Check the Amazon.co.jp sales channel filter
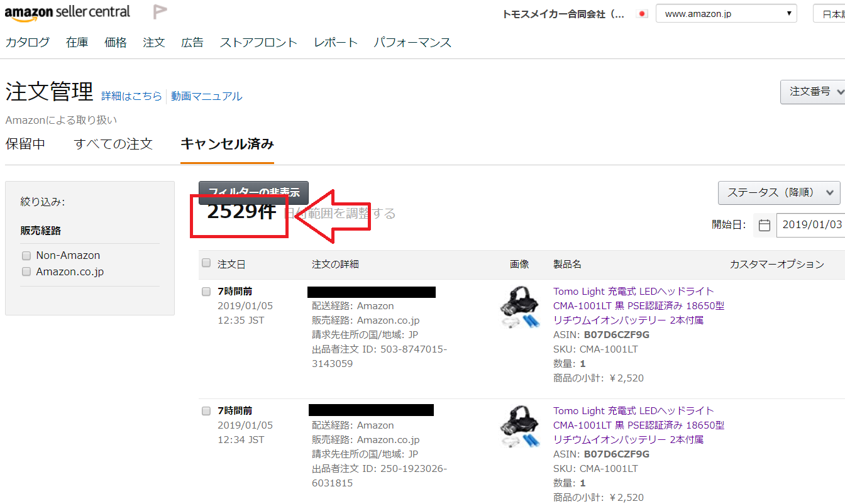The height and width of the screenshot is (504, 845). click(x=26, y=272)
